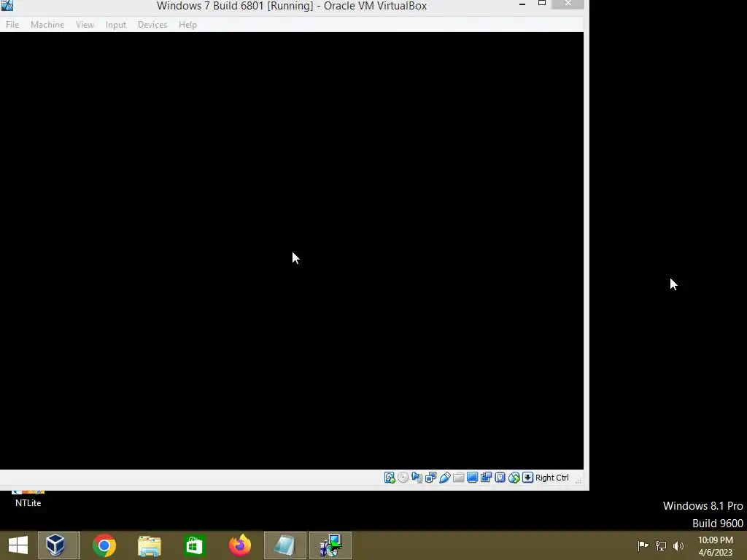The image size is (747, 560).
Task: Click the Right Ctrl host key label
Action: pyautogui.click(x=552, y=478)
